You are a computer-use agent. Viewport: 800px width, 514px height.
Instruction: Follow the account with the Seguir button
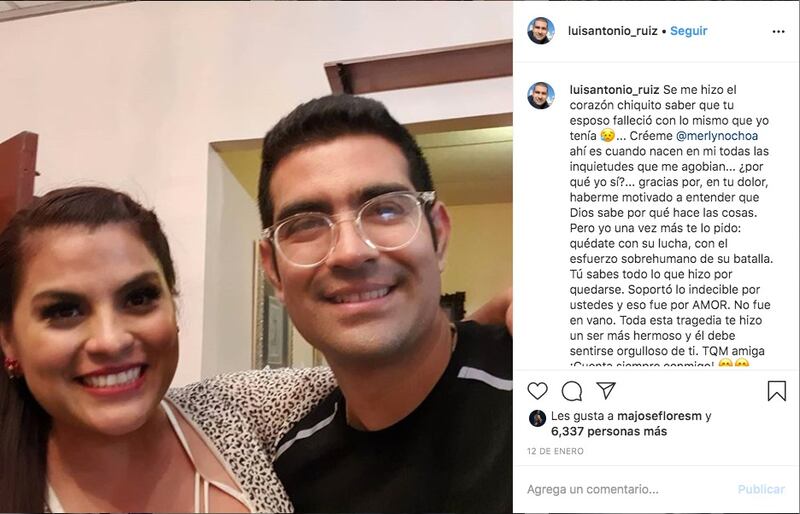tap(688, 31)
